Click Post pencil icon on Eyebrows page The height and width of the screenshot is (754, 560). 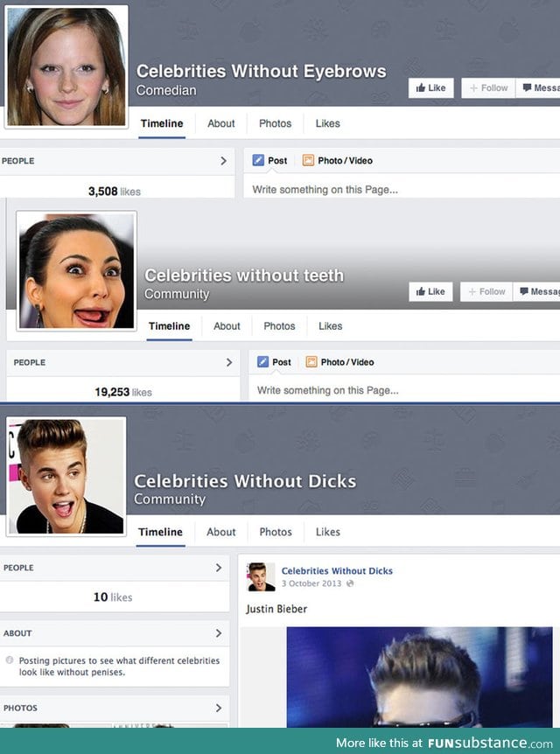coord(258,160)
